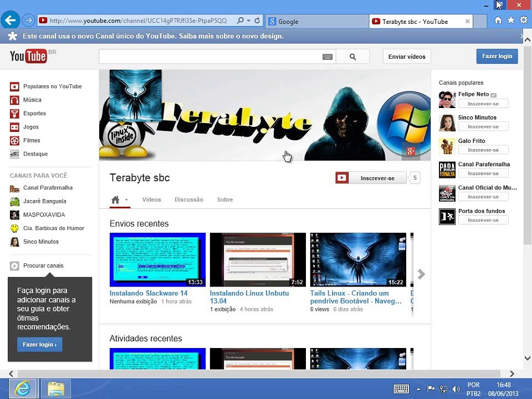Image resolution: width=532 pixels, height=399 pixels.
Task: Click Felipe Neto channel avatar
Action: (x=447, y=99)
